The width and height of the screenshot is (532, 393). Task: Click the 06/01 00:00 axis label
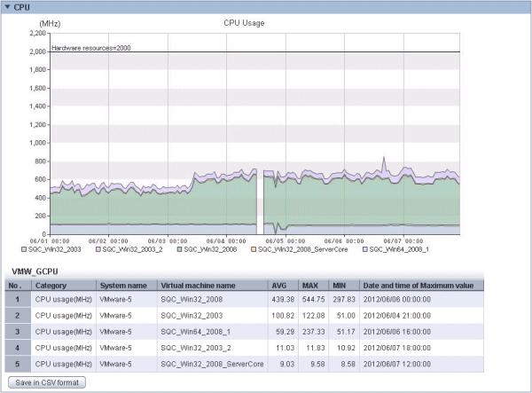[x=50, y=241]
